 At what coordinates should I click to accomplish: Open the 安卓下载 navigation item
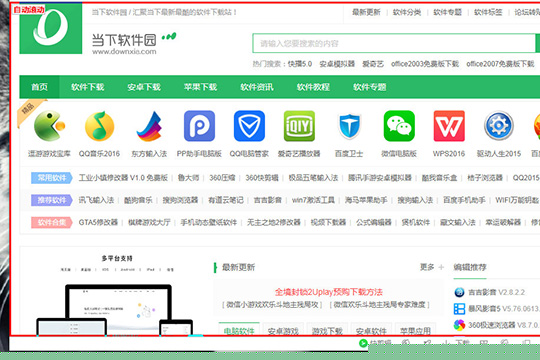tap(144, 87)
